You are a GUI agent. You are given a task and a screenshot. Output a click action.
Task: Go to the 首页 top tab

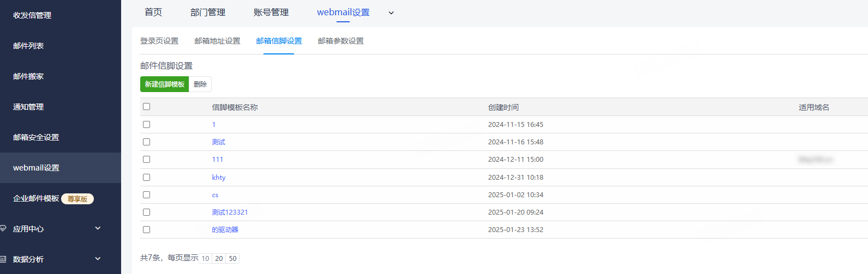153,12
